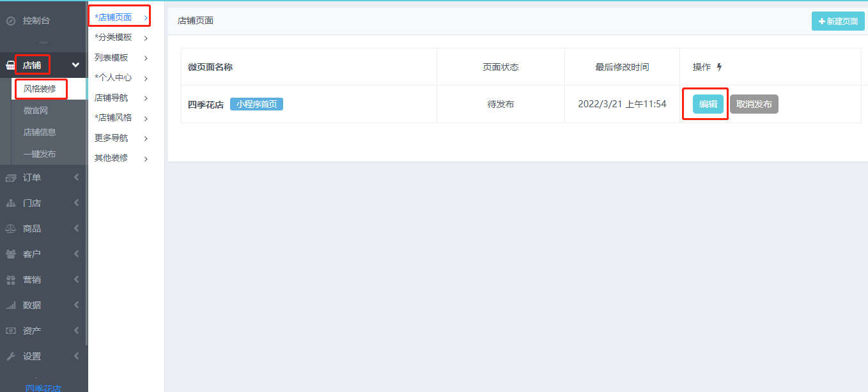Click the lightning bolt icon in 操作 header
This screenshot has height=392, width=868.
click(719, 67)
